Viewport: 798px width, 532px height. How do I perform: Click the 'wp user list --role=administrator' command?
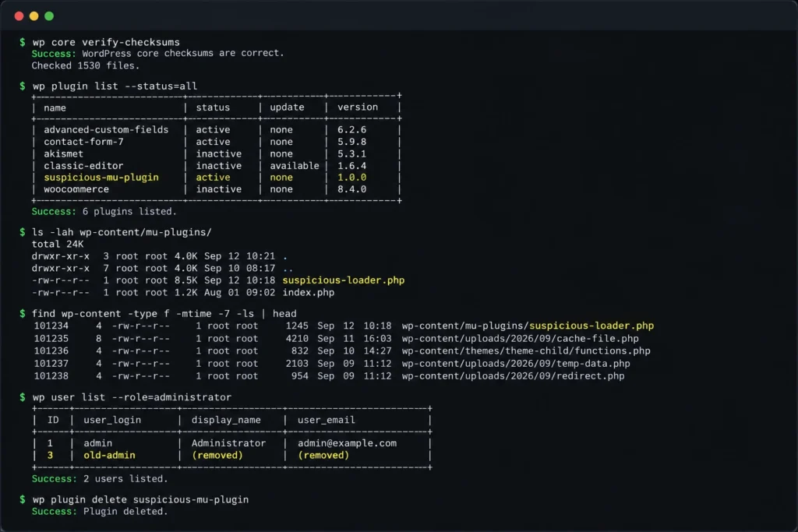(132, 397)
